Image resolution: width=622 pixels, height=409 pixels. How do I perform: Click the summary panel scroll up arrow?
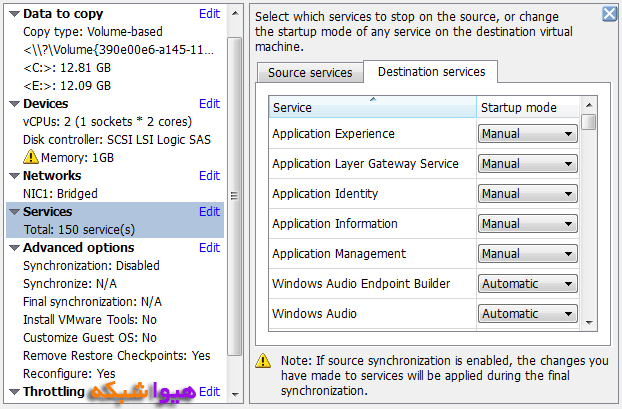point(235,14)
